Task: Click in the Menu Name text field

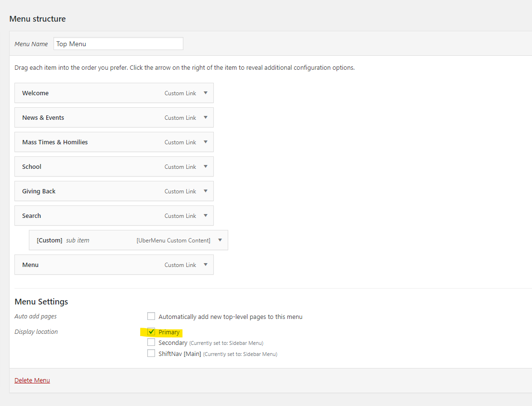Action: (118, 44)
